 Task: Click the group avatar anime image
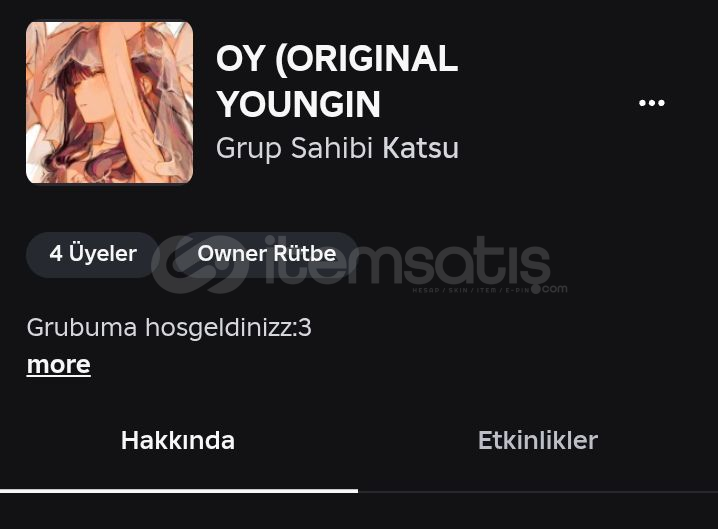point(109,103)
